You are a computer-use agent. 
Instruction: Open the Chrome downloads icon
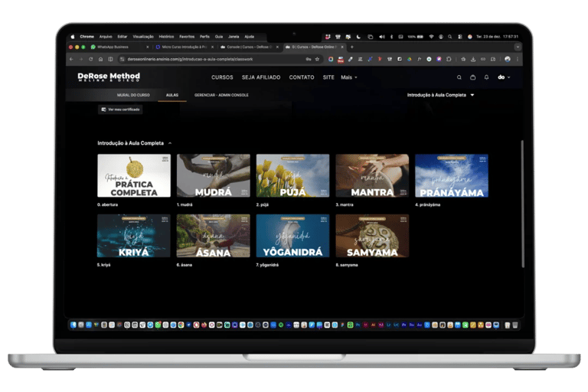pos(473,59)
